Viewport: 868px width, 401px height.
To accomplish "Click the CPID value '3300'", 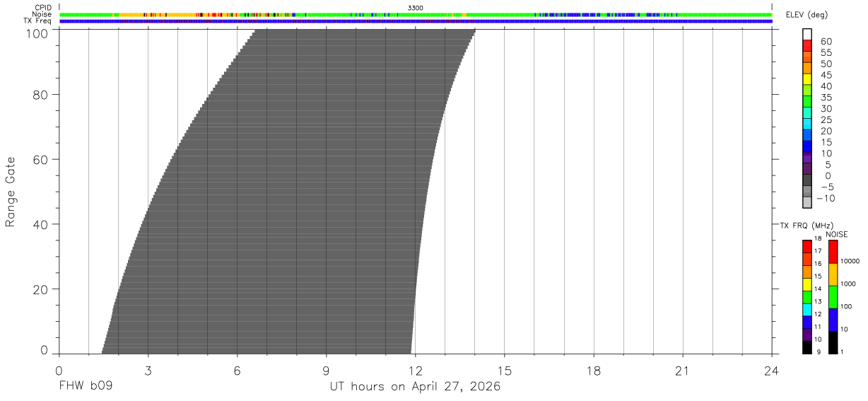I will tap(416, 8).
